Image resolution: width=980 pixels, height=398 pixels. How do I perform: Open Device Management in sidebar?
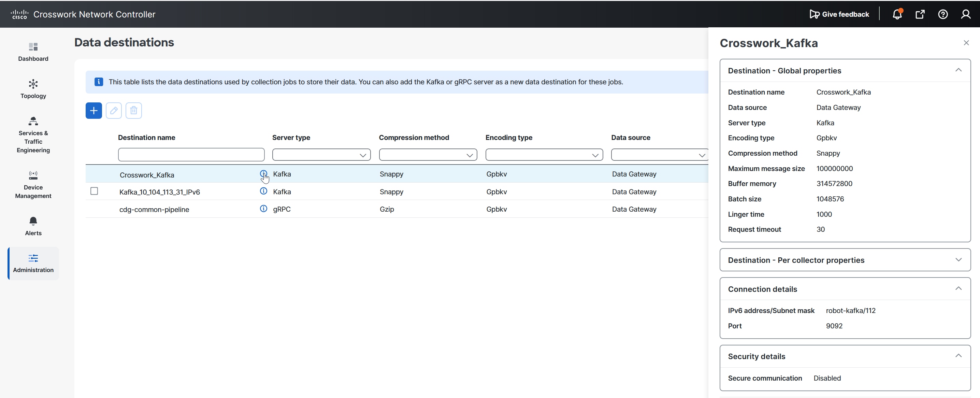[33, 185]
